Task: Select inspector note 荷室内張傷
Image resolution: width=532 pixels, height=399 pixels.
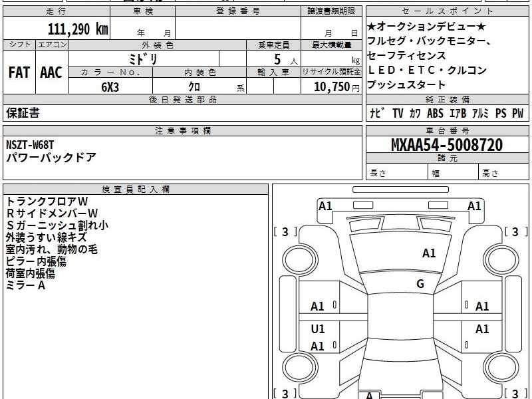Action: pos(30,273)
